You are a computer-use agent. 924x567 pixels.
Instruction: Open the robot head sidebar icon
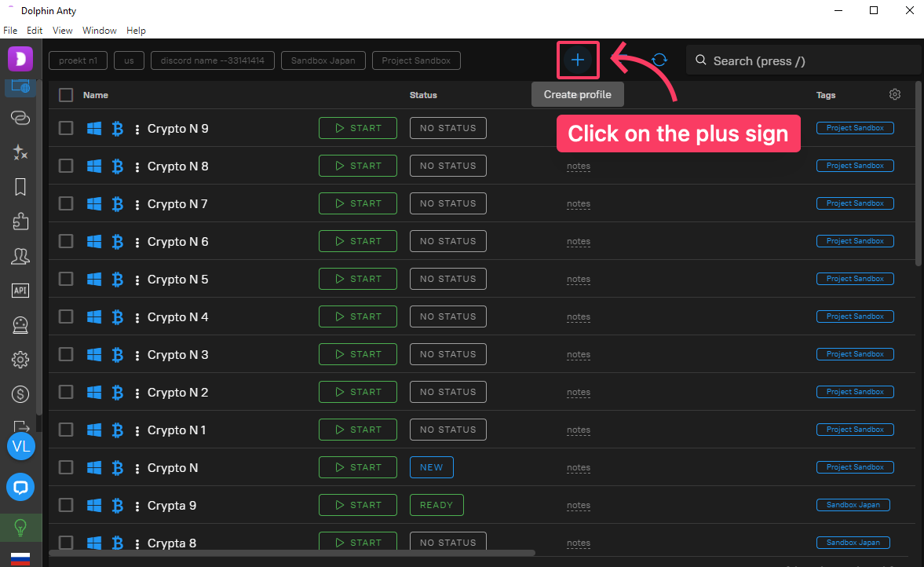(20, 325)
